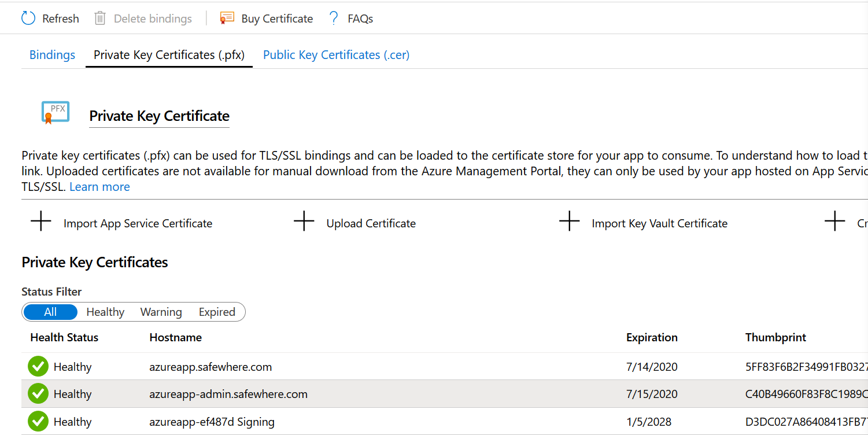
Task: Click the Expiration column header
Action: click(x=652, y=337)
